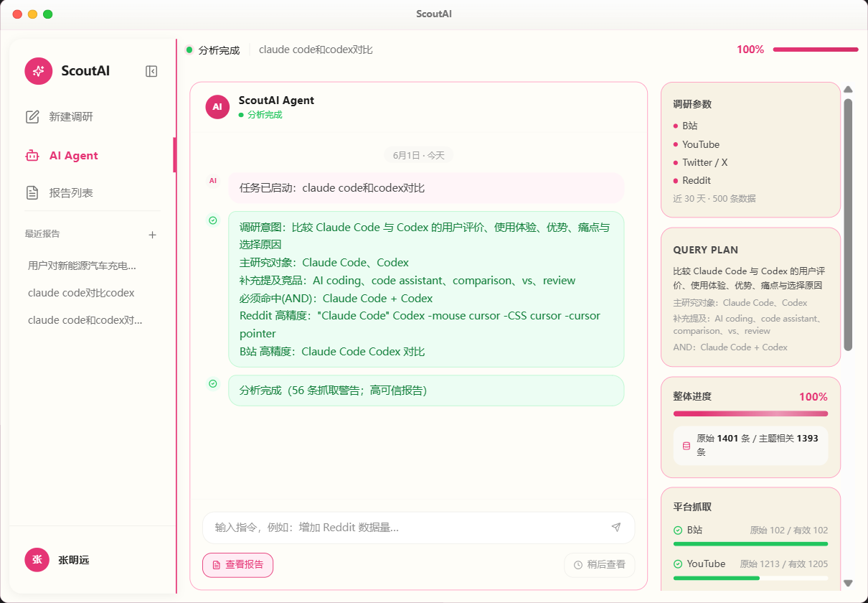
Task: Click the 分析完成（56 条抓取警告 message
Action: 426,391
